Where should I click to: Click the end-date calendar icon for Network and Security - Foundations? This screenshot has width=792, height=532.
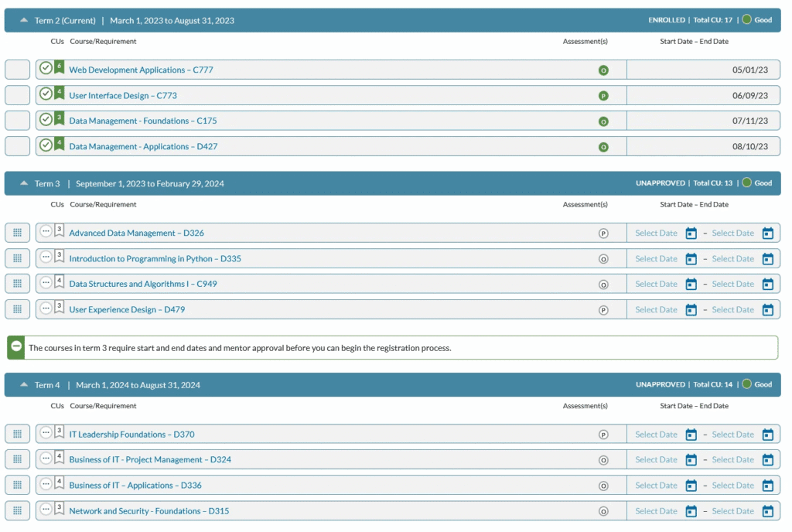[x=768, y=510]
